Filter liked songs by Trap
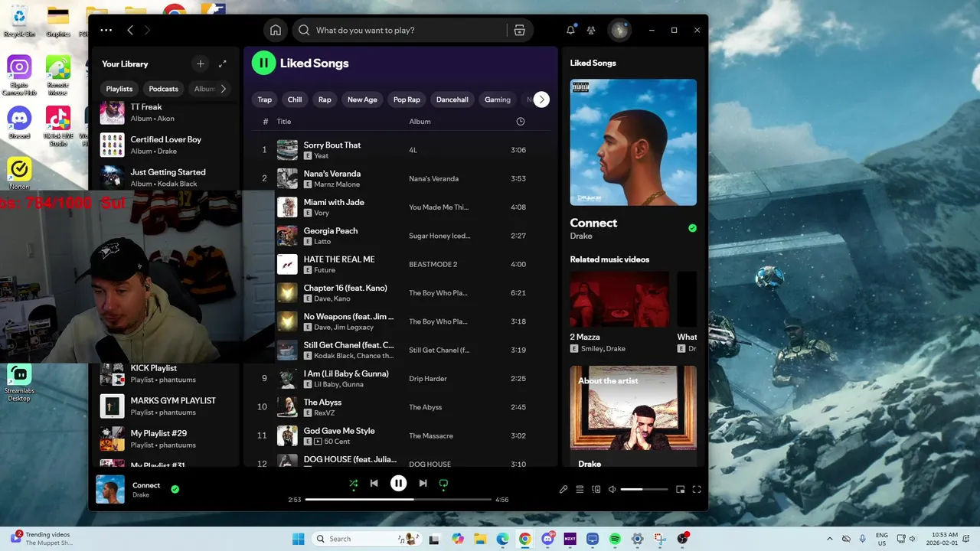Screen dimensions: 980x551 265,99
